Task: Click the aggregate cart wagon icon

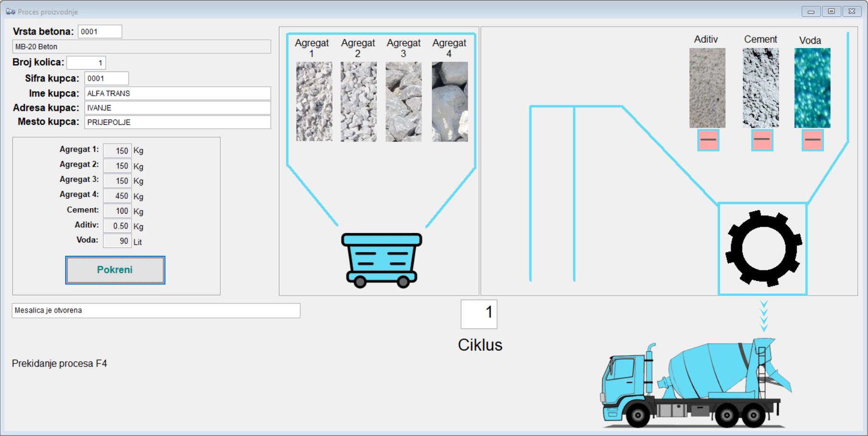Action: pyautogui.click(x=382, y=260)
